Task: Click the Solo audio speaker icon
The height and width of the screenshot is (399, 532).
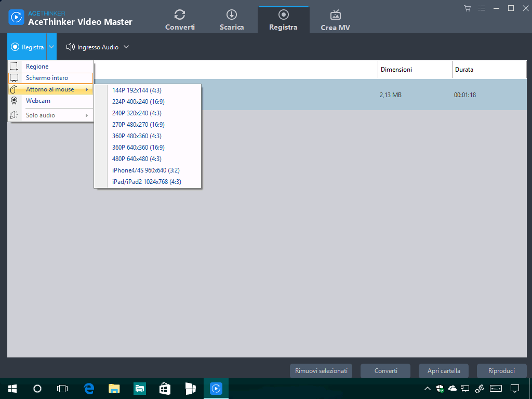Action: click(14, 115)
